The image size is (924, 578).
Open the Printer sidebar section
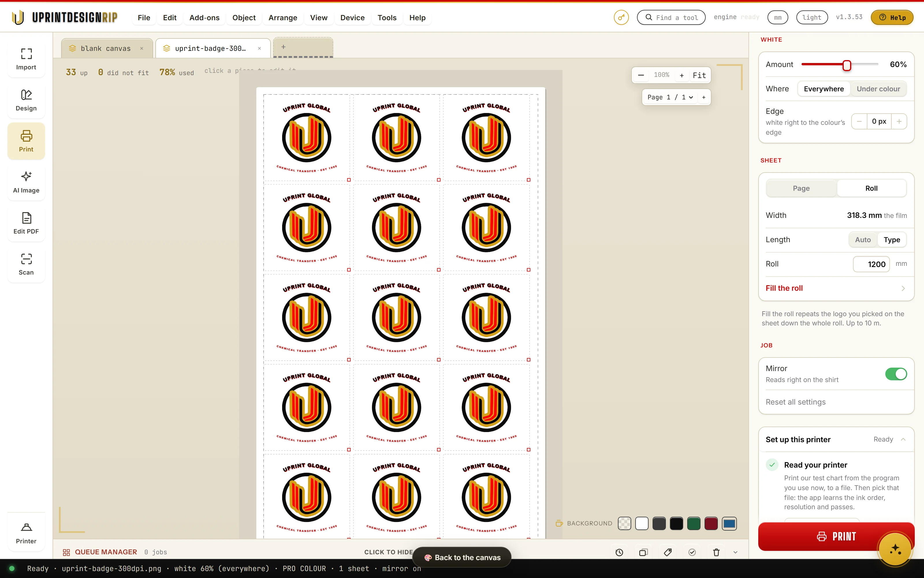pyautogui.click(x=26, y=533)
